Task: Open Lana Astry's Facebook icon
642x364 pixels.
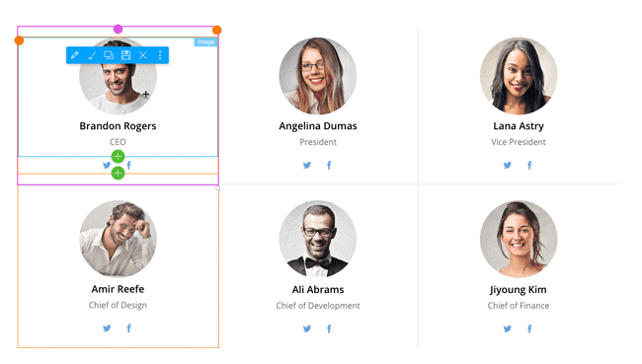Action: point(529,166)
